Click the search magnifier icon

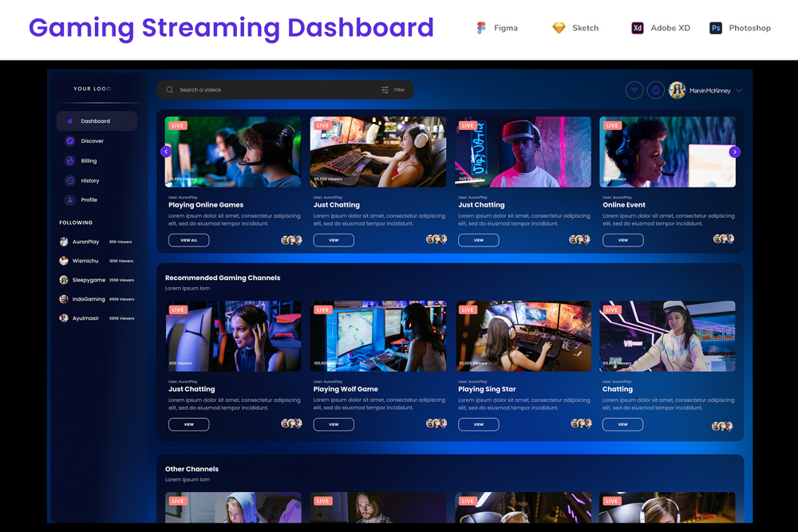click(168, 90)
